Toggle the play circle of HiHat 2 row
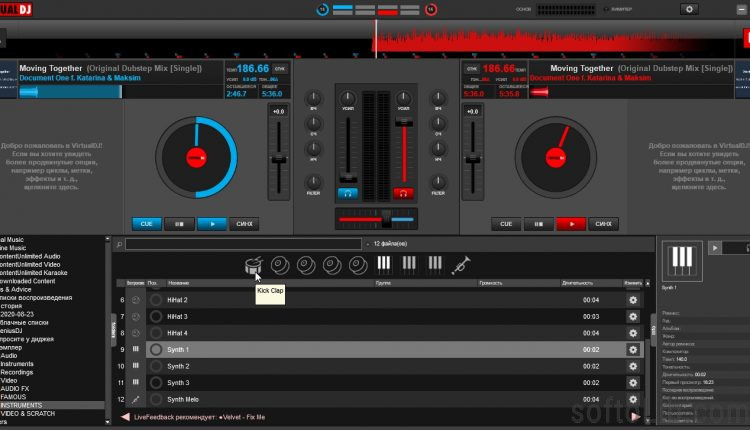The height and width of the screenshot is (430, 750). 156,300
